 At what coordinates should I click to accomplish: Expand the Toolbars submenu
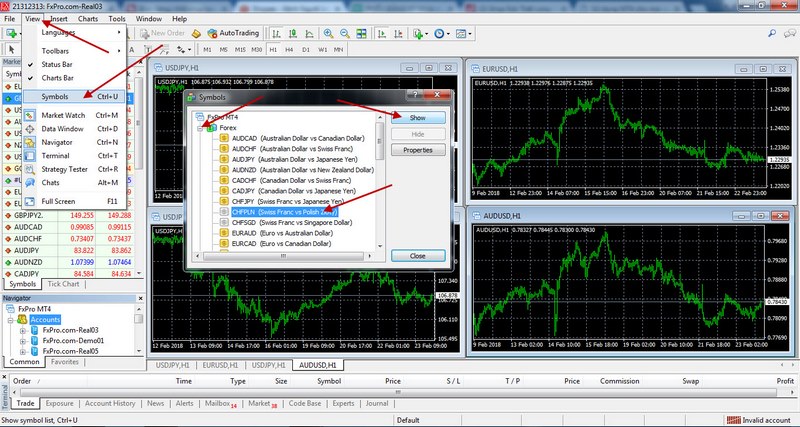pos(74,51)
